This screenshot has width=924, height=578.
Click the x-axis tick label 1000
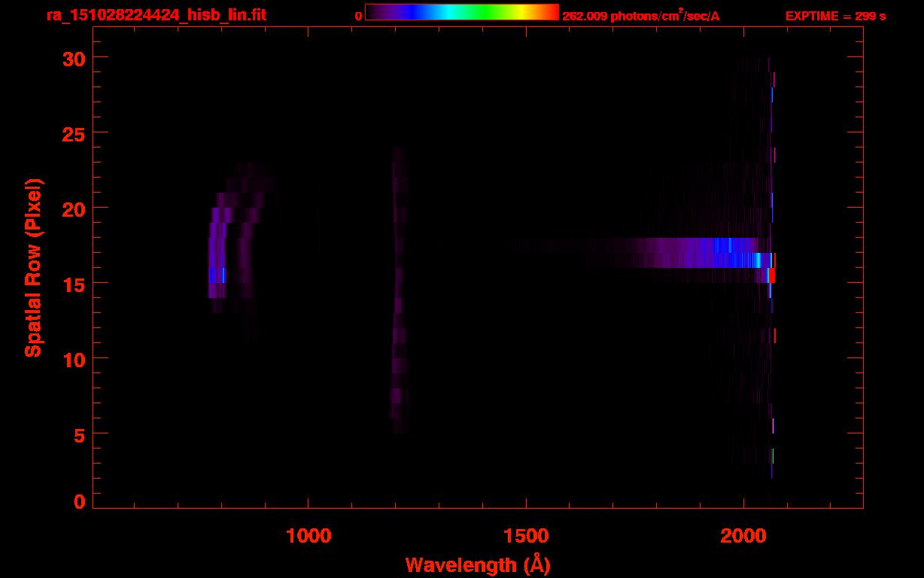click(x=308, y=536)
